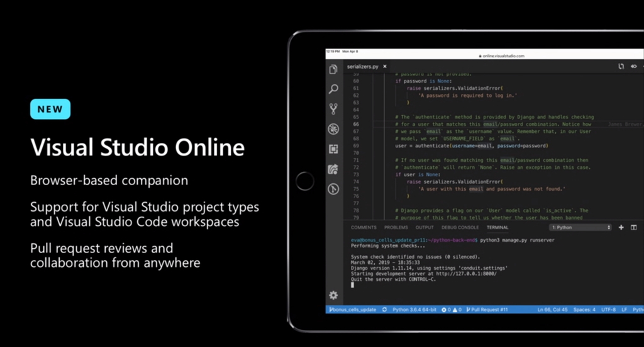The height and width of the screenshot is (347, 644).
Task: Open the Debug bug icon in activity bar
Action: (x=333, y=129)
